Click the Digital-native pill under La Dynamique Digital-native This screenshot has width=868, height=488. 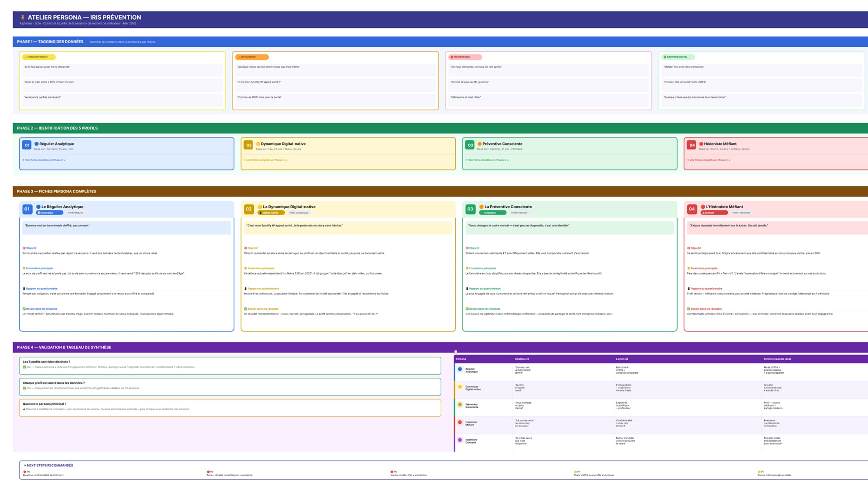(x=271, y=213)
